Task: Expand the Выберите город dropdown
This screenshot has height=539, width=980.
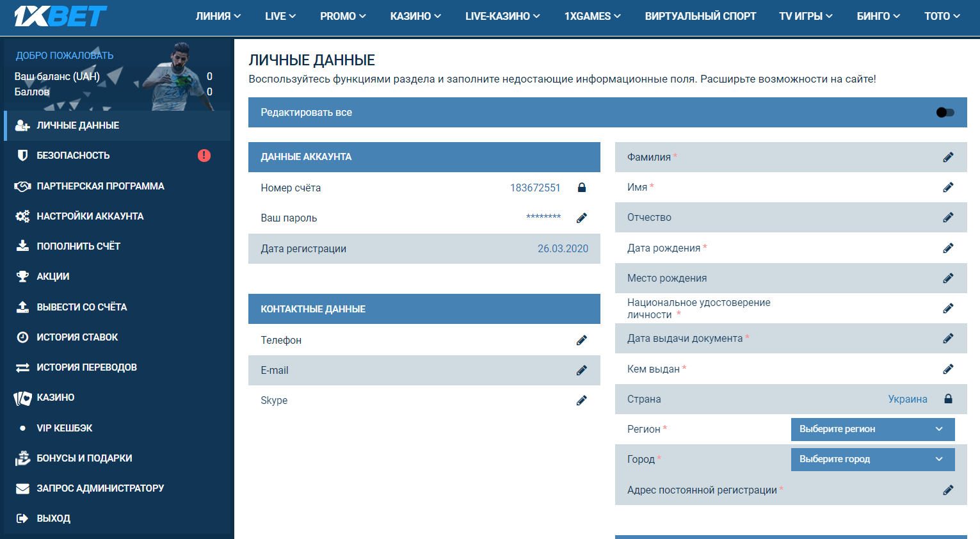Action: point(872,459)
